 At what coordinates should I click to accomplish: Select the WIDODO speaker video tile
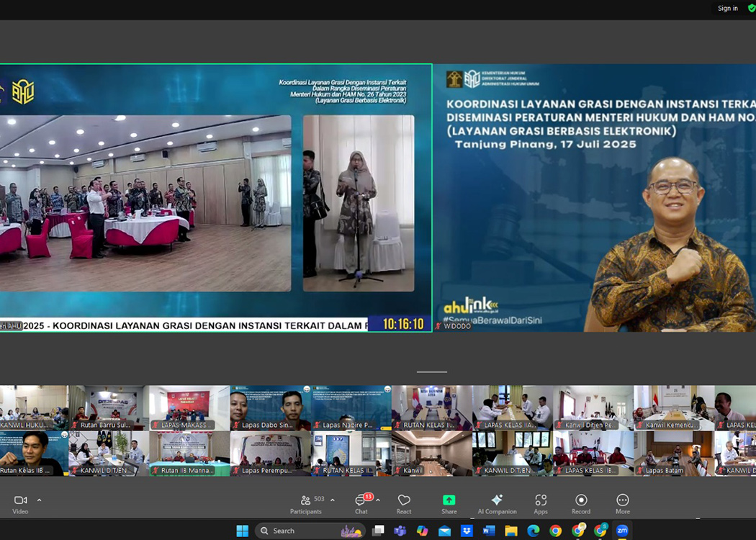[594, 198]
